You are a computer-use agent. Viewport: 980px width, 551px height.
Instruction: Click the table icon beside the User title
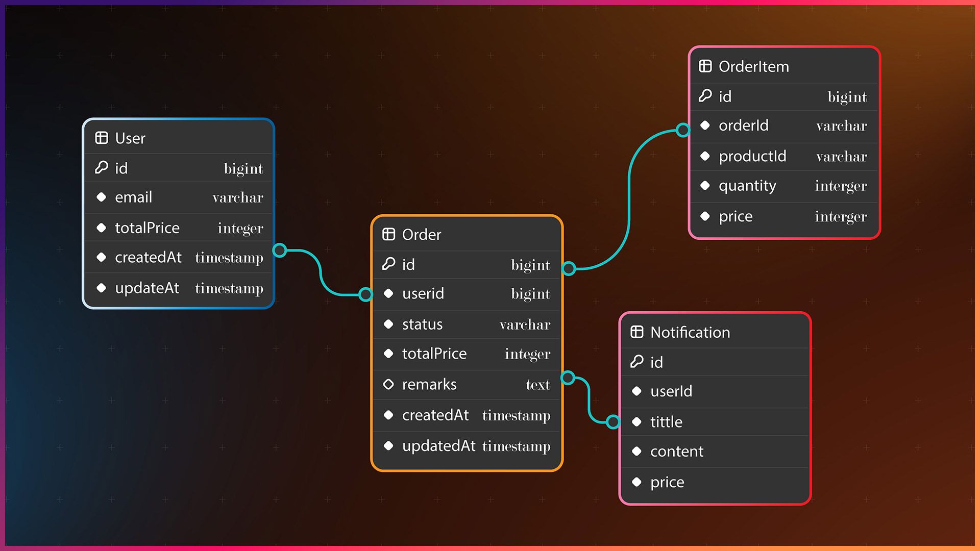(x=102, y=138)
